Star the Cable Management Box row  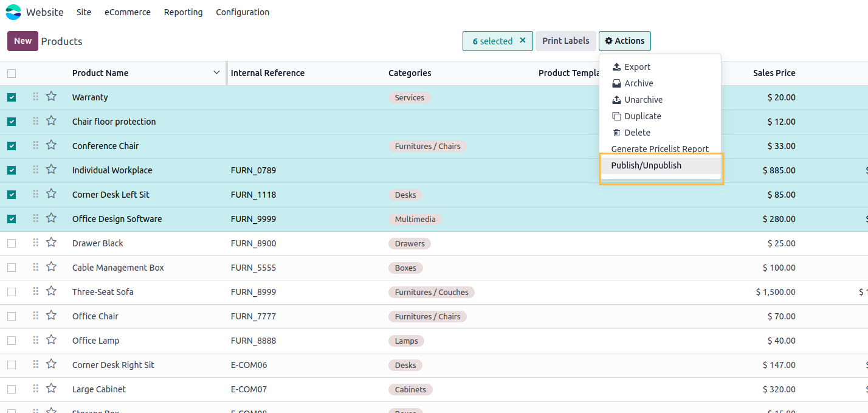click(51, 267)
